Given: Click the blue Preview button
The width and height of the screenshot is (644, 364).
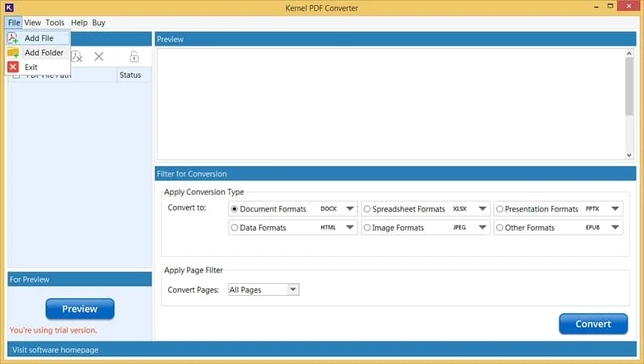Looking at the screenshot, I should (79, 309).
